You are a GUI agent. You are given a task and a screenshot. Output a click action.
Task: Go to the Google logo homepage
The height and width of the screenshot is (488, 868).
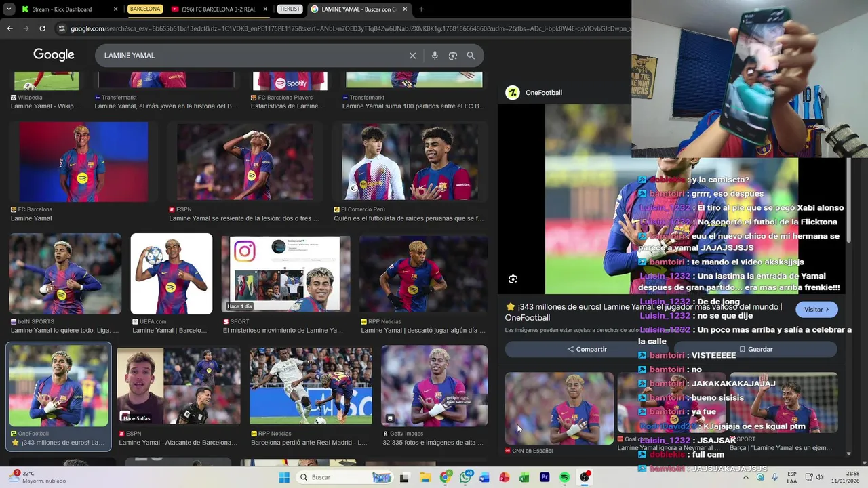[x=54, y=55]
